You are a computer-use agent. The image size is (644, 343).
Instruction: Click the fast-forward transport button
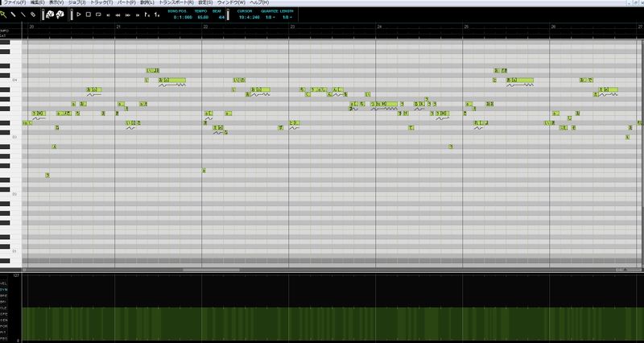129,15
